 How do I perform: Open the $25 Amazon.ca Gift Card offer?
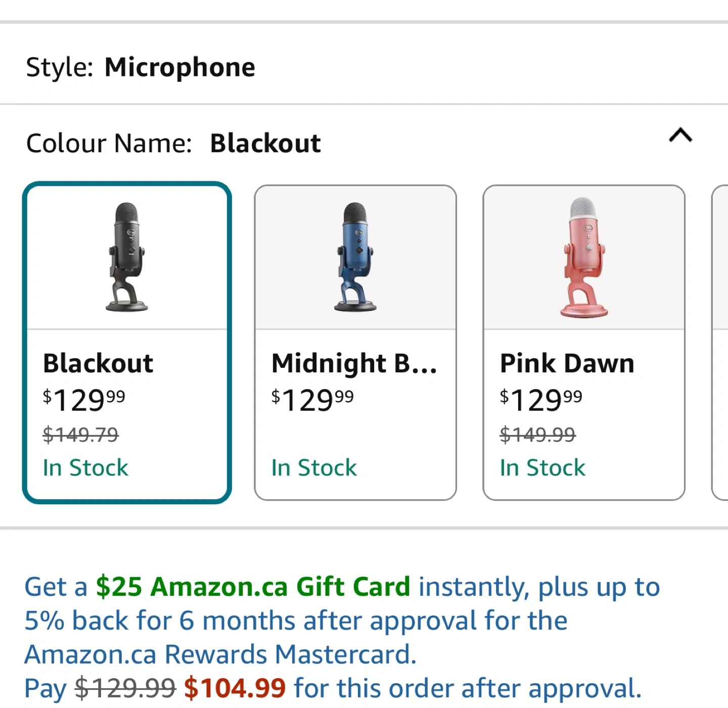[x=253, y=587]
